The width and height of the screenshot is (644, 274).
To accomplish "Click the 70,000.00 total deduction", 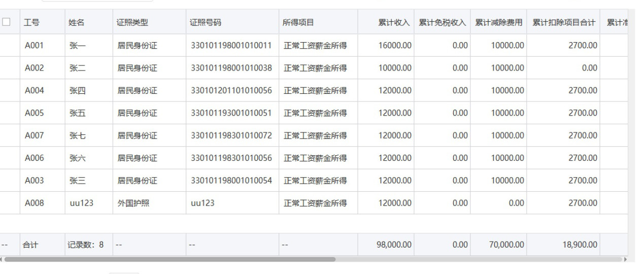I will 506,245.
